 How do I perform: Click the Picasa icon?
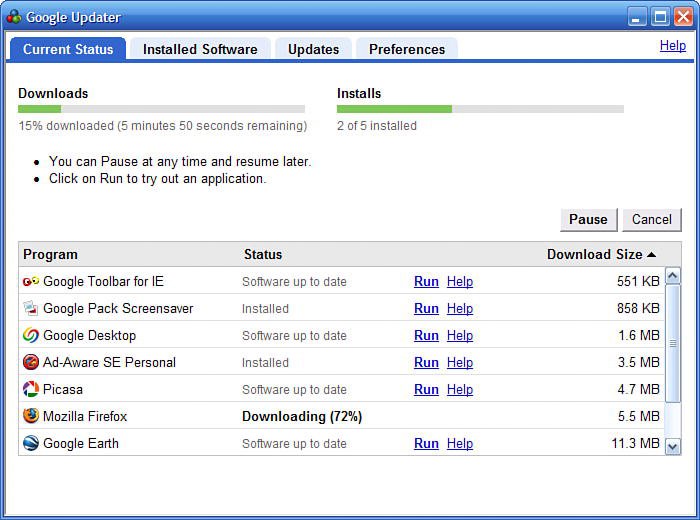coord(31,389)
